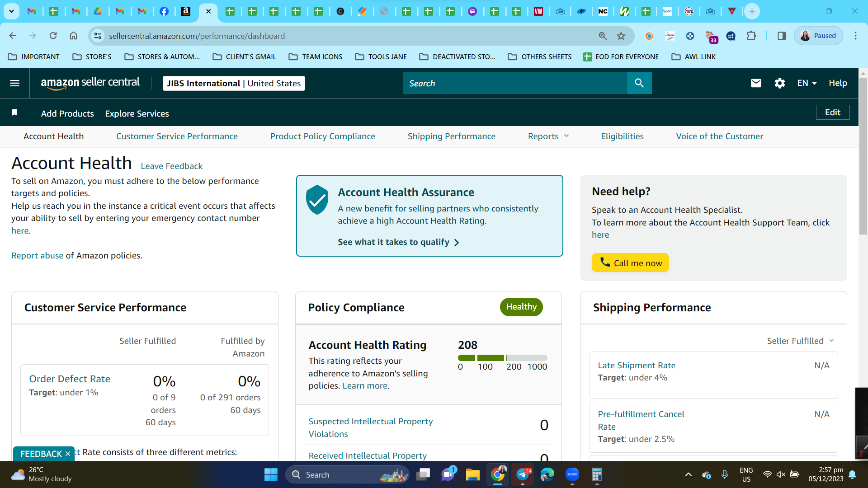This screenshot has height=488, width=868.
Task: Toggle the system volume mute icon
Action: click(x=781, y=474)
